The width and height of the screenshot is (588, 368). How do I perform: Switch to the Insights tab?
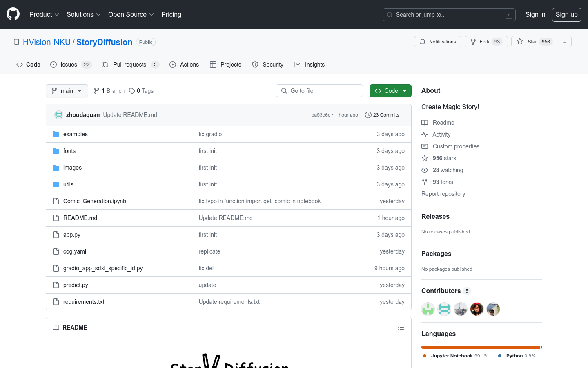click(310, 65)
